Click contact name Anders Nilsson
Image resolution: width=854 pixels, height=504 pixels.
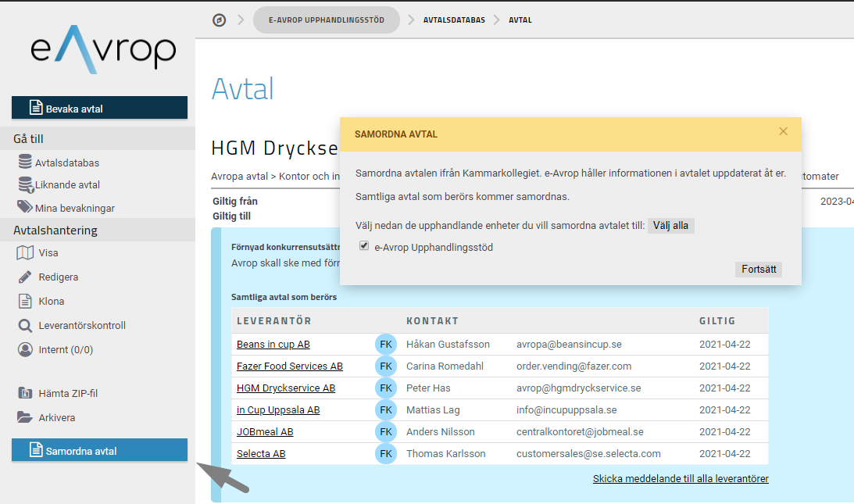pyautogui.click(x=441, y=431)
